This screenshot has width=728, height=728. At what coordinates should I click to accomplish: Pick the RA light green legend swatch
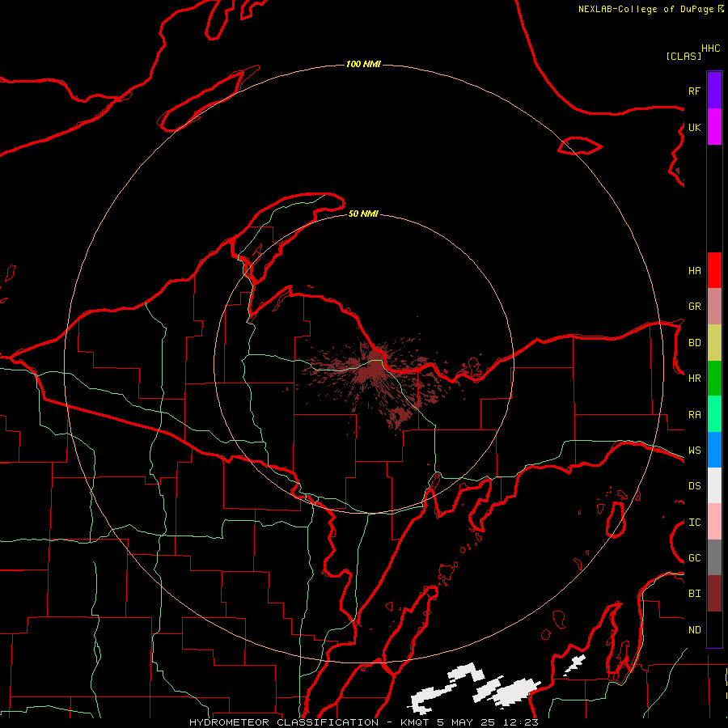(714, 414)
